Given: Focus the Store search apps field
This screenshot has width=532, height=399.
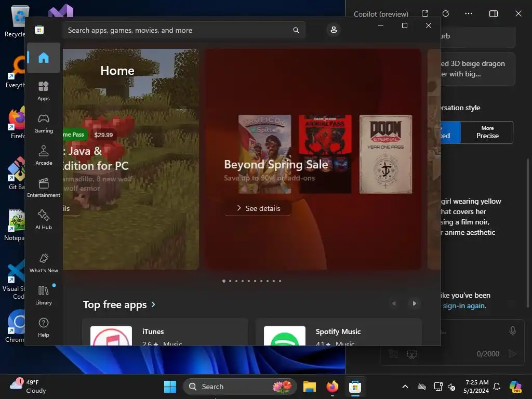Looking at the screenshot, I should [184, 30].
